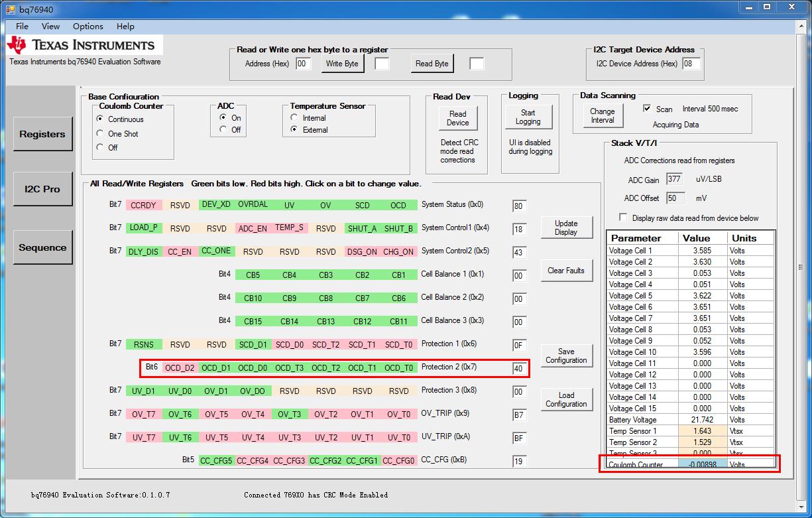Toggle the CB10 cell balance bit
The height and width of the screenshot is (518, 812).
253,298
